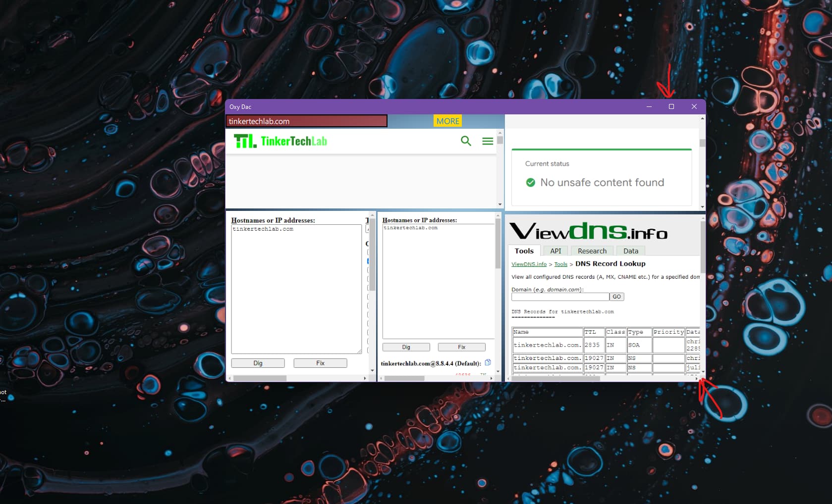Click the green No unsafe content checkmark
Image resolution: width=832 pixels, height=504 pixels.
(531, 183)
